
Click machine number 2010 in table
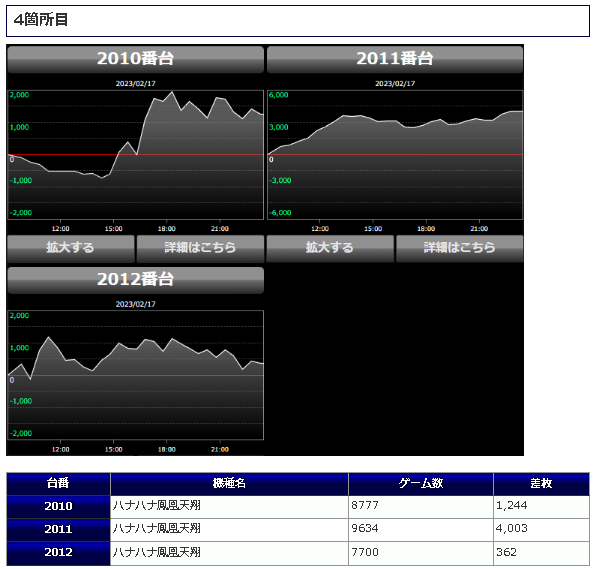click(x=58, y=507)
